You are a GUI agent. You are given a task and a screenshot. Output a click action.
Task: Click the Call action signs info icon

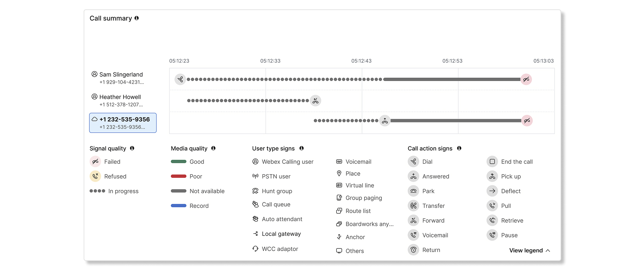point(459,148)
